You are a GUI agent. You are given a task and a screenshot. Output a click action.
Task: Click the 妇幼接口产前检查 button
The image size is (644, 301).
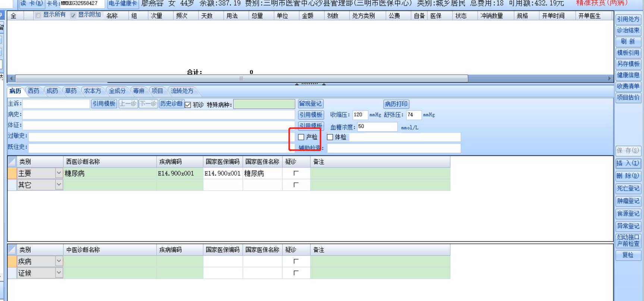(x=628, y=241)
